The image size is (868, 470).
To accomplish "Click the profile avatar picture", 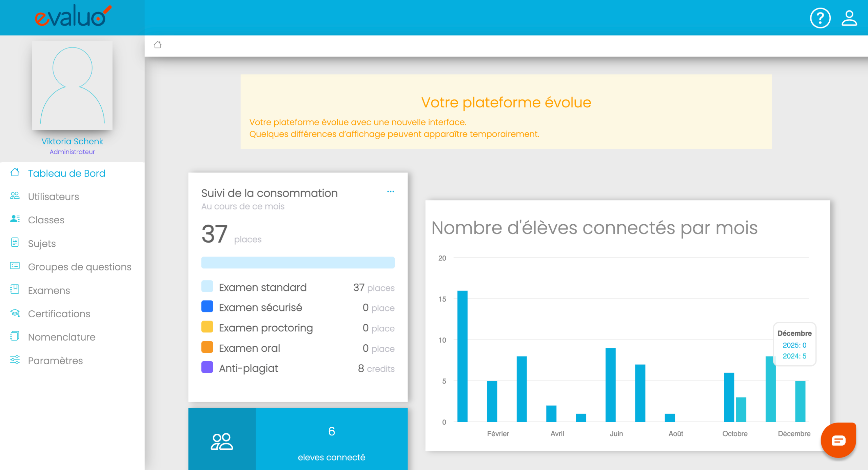I will point(72,85).
